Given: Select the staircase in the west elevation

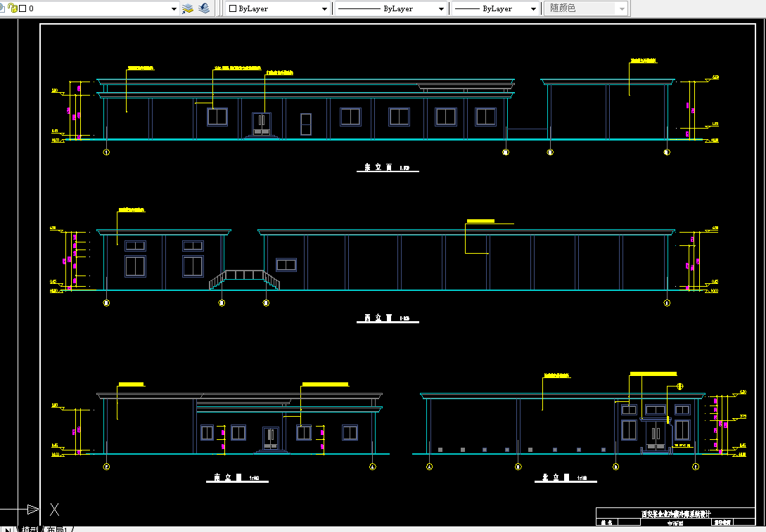Looking at the screenshot, I should pos(244,280).
